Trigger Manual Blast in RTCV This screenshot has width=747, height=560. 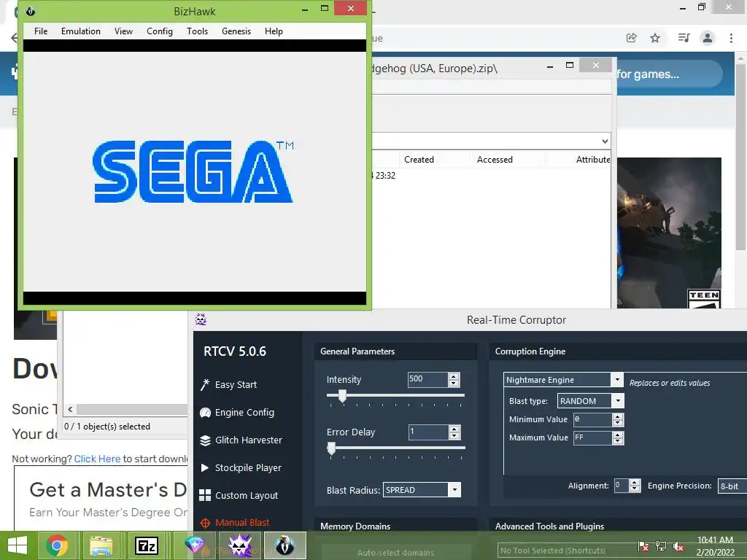click(236, 522)
